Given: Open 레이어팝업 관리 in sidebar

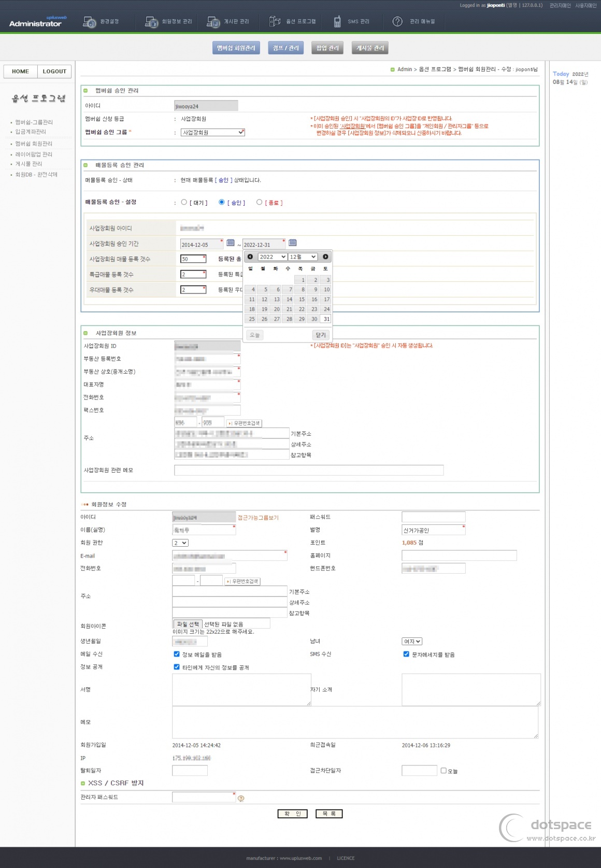Looking at the screenshot, I should pos(34,154).
